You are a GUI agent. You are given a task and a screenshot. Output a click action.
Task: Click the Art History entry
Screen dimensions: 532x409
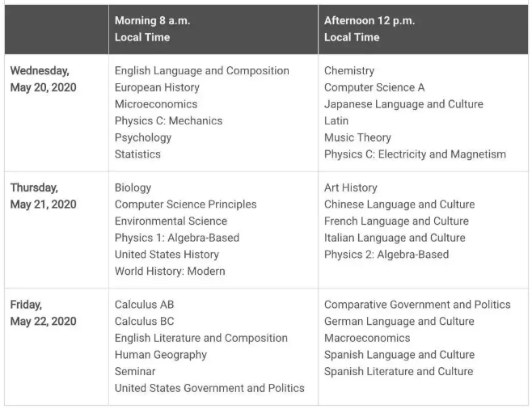point(350,188)
